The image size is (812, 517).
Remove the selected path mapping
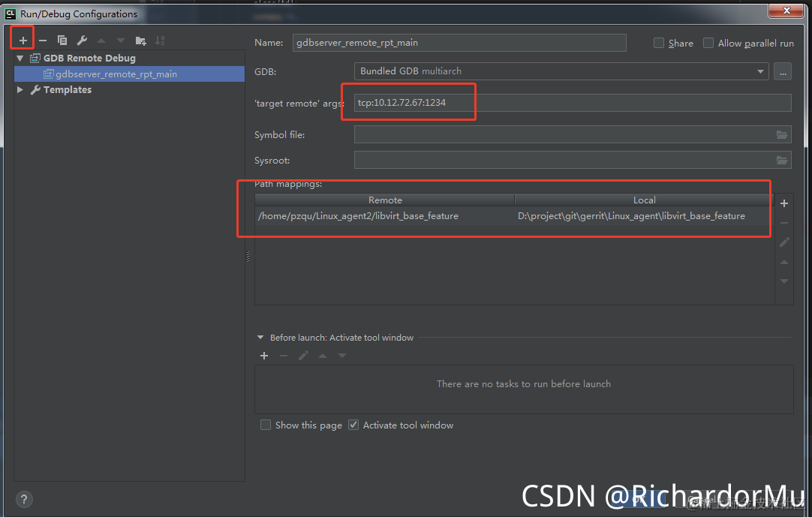click(x=784, y=223)
